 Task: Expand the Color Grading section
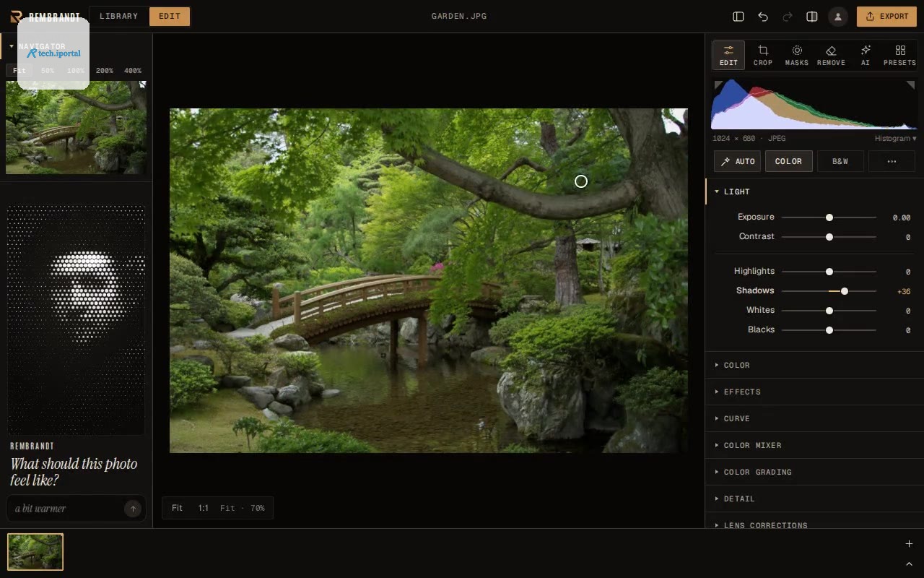(x=814, y=472)
